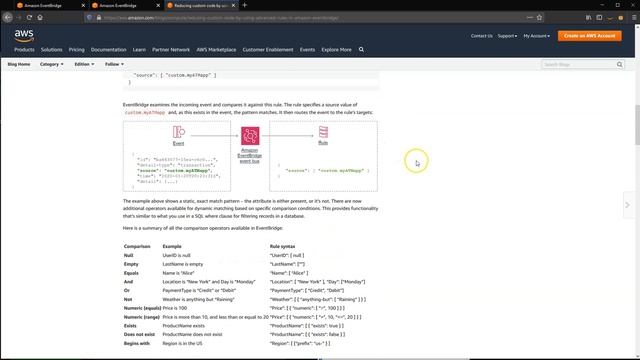Open Explore More menu

click(336, 49)
